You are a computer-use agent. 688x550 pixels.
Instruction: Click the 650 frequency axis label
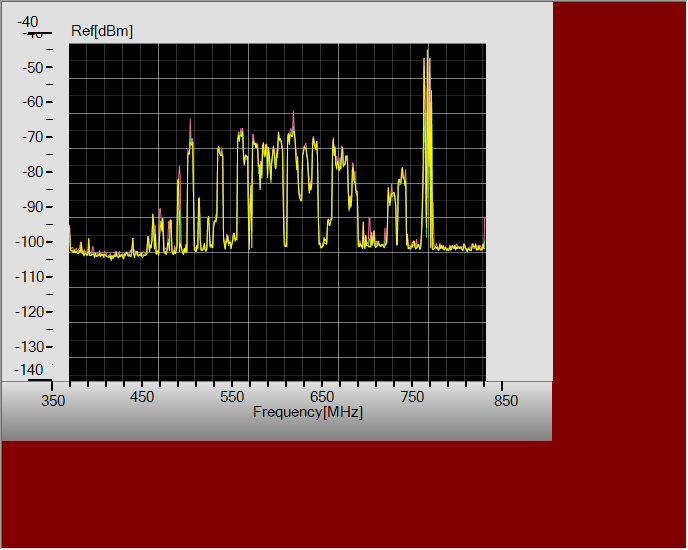(322, 397)
